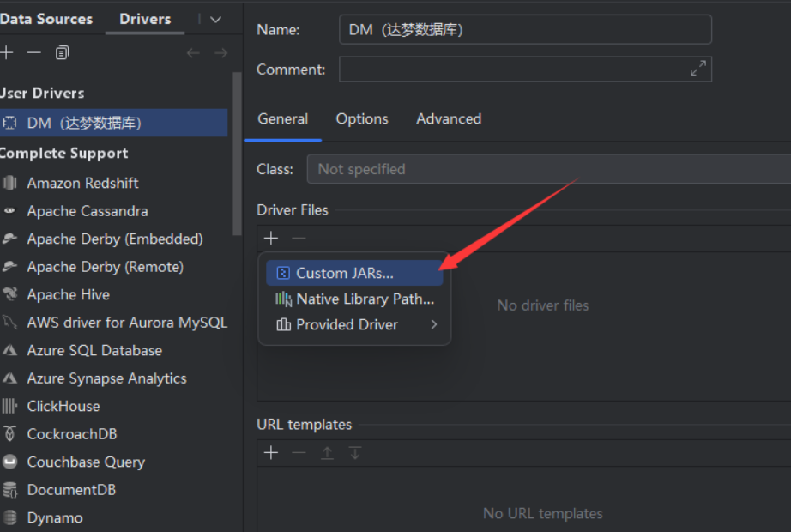Image resolution: width=791 pixels, height=532 pixels.
Task: Select Apache Derby (Embedded) icon
Action: 9,239
